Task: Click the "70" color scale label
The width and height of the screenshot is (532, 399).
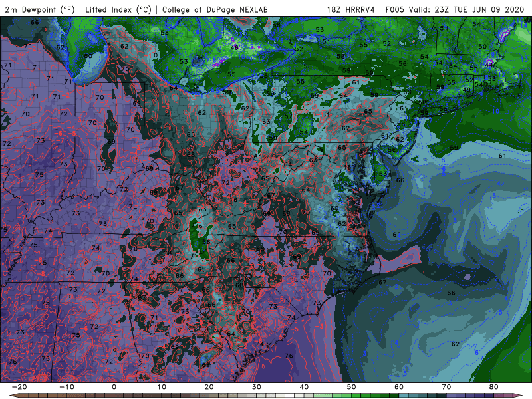Action: (446, 387)
